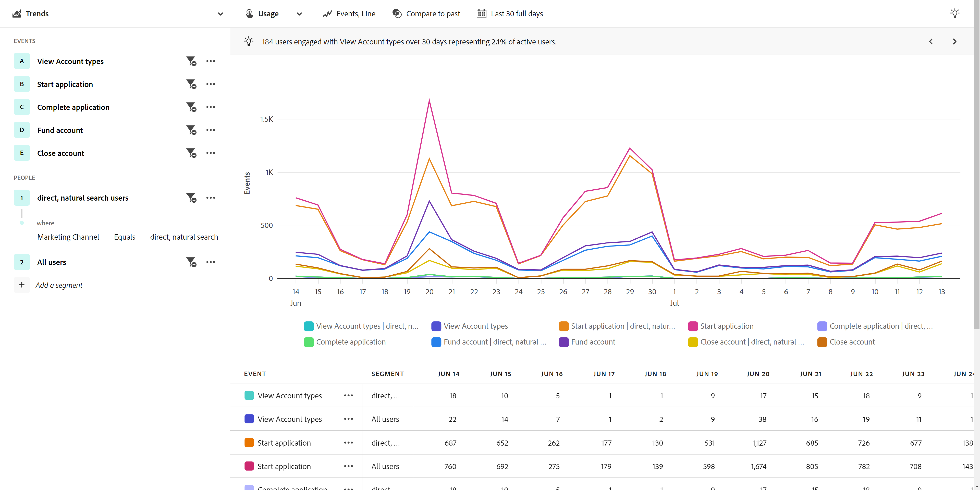Open row options for View Account types table row
The height and width of the screenshot is (490, 980).
click(348, 396)
